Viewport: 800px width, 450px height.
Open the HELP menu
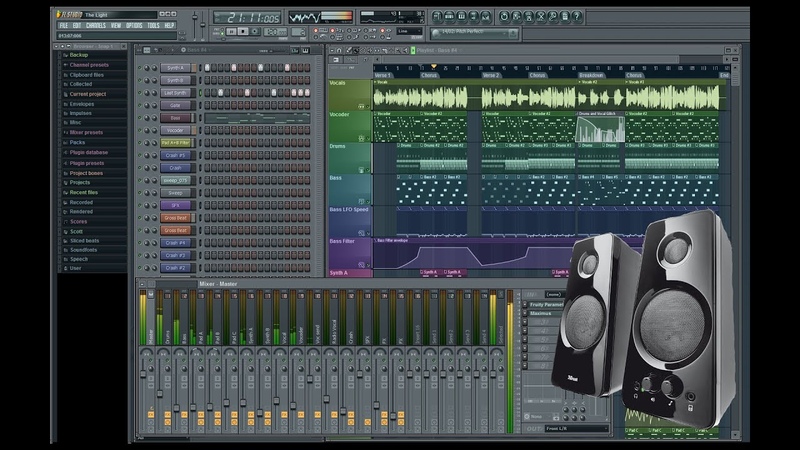[x=169, y=26]
